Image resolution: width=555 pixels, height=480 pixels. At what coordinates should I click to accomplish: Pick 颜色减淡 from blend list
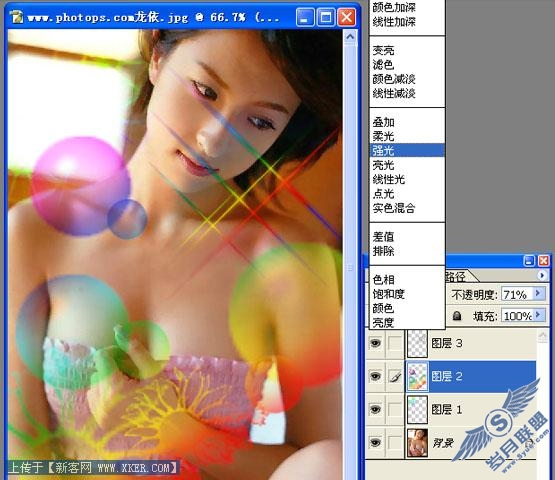click(x=394, y=79)
